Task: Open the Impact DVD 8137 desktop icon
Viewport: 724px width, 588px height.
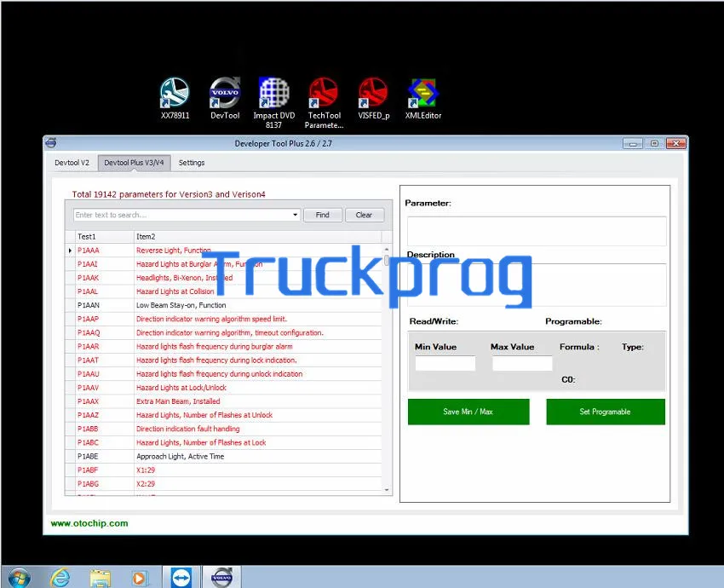Action: (273, 102)
